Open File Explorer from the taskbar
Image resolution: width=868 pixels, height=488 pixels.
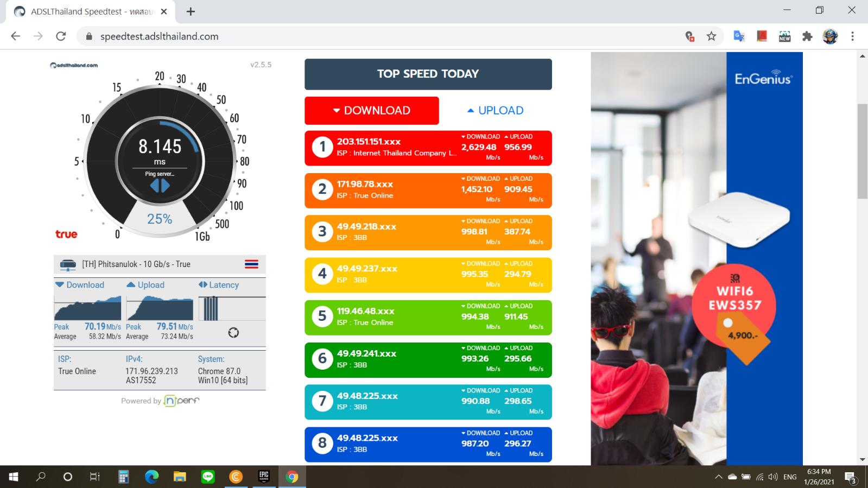click(180, 477)
